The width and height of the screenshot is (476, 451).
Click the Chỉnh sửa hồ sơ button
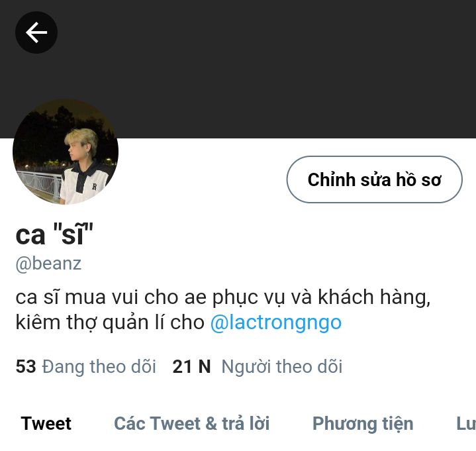pos(374,179)
